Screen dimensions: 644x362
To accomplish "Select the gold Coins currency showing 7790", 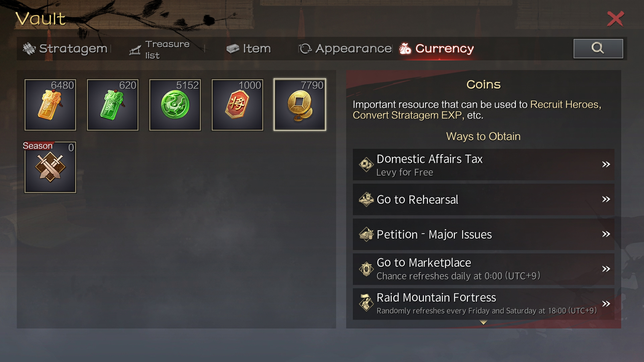I will click(x=300, y=105).
